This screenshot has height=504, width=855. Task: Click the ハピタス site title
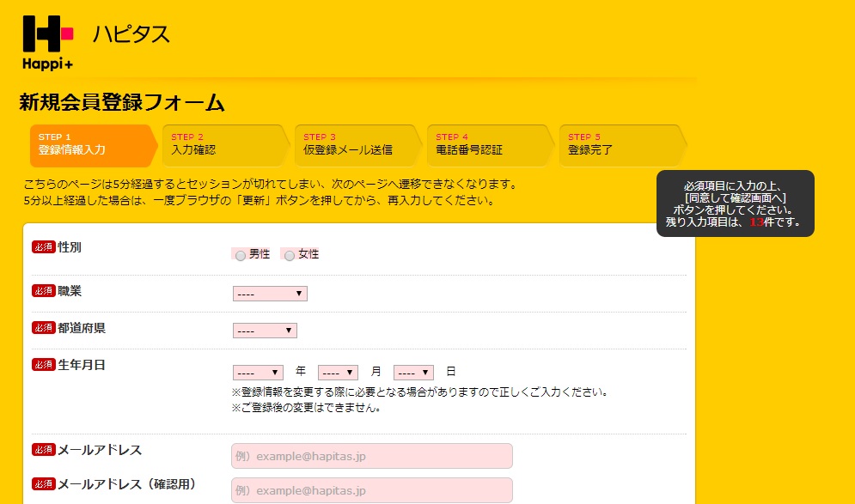[x=131, y=34]
